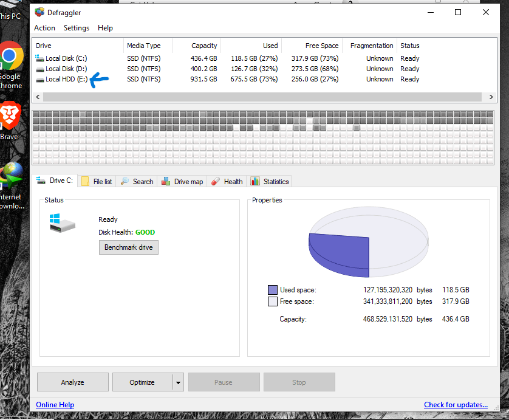Click the Drive map tab's grid icon

165,181
